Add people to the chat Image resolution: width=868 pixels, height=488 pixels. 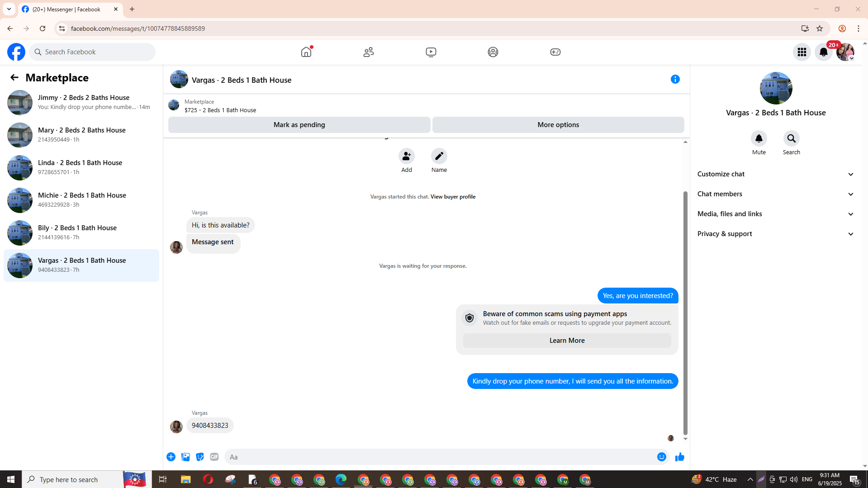click(x=407, y=156)
